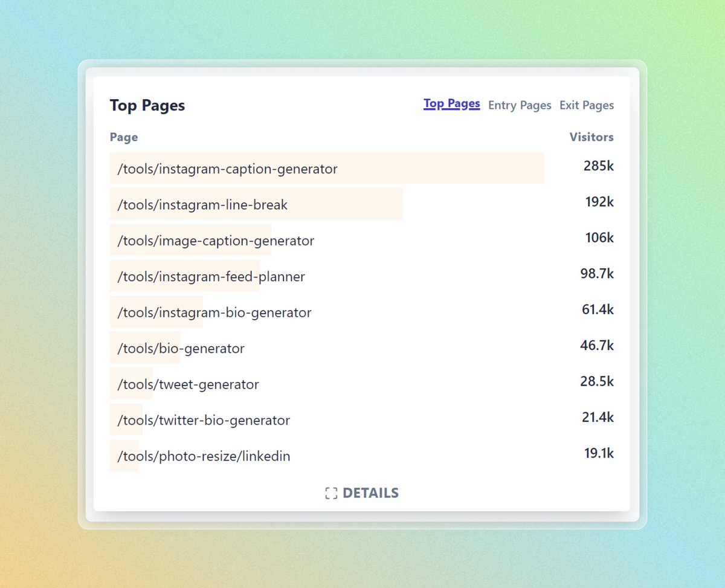Viewport: 725px width, 588px height.
Task: Click the 106k visitors value
Action: tap(599, 237)
